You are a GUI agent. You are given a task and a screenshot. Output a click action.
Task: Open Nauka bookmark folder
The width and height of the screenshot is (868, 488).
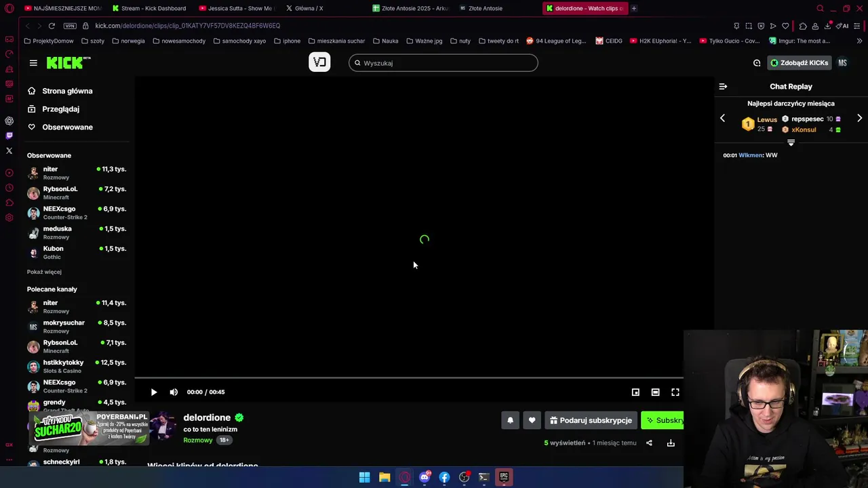386,41
